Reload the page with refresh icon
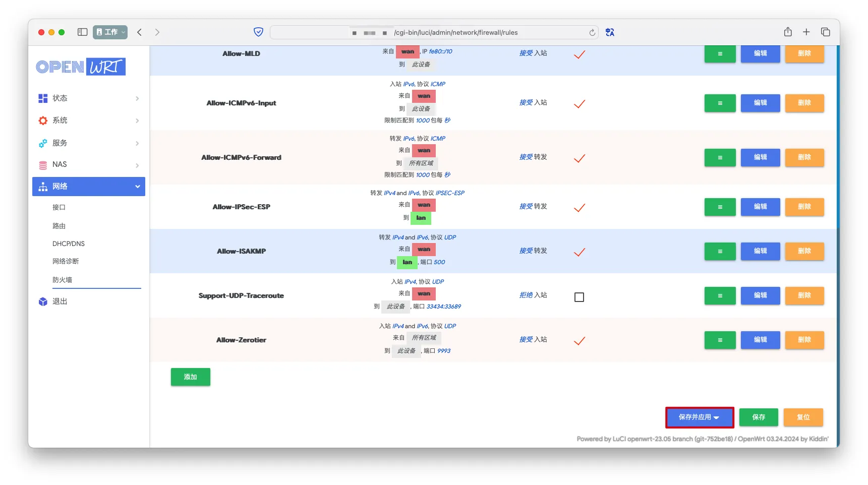Screen dimensions: 868x485 coord(592,33)
